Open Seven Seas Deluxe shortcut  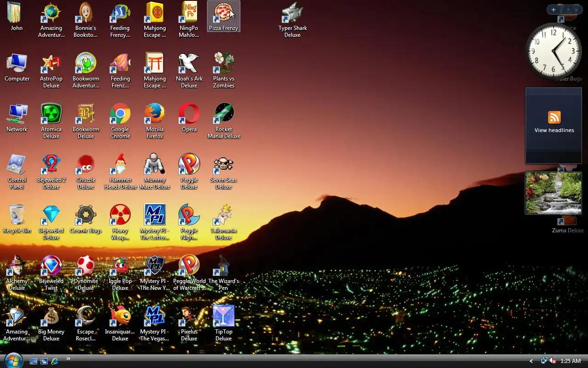[224, 172]
